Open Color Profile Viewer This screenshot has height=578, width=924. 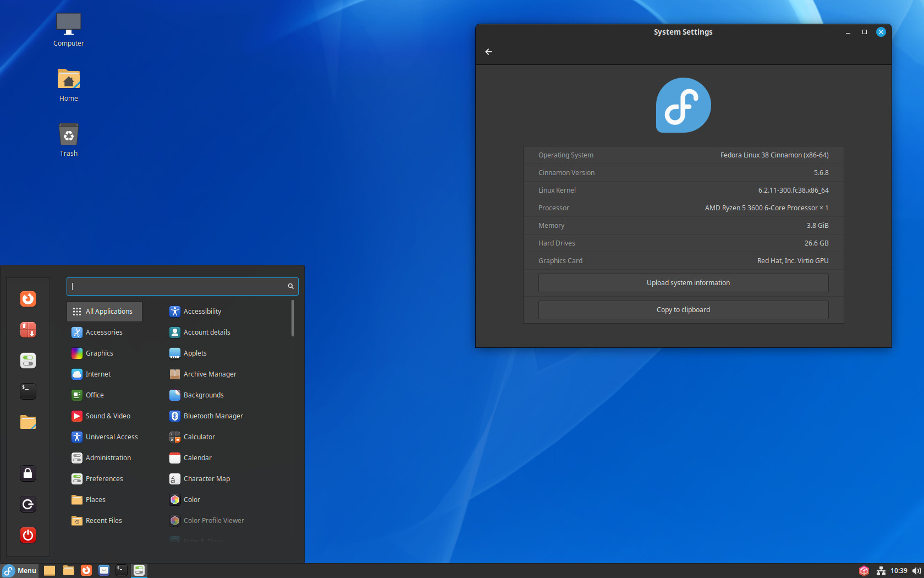[207, 521]
